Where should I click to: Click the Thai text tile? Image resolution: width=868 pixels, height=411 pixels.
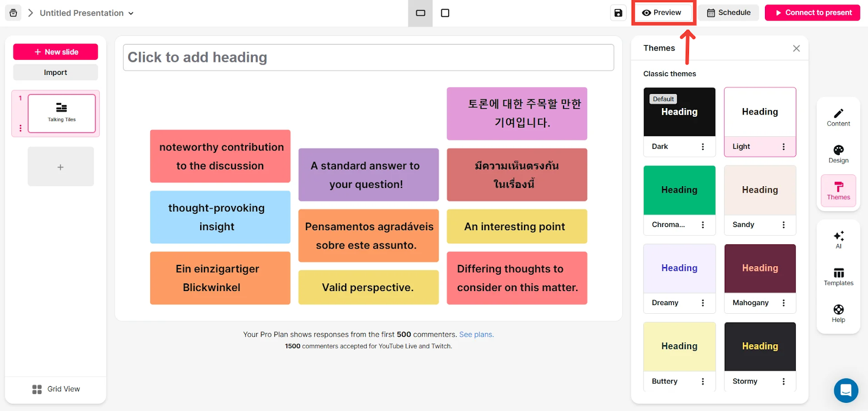tap(517, 175)
